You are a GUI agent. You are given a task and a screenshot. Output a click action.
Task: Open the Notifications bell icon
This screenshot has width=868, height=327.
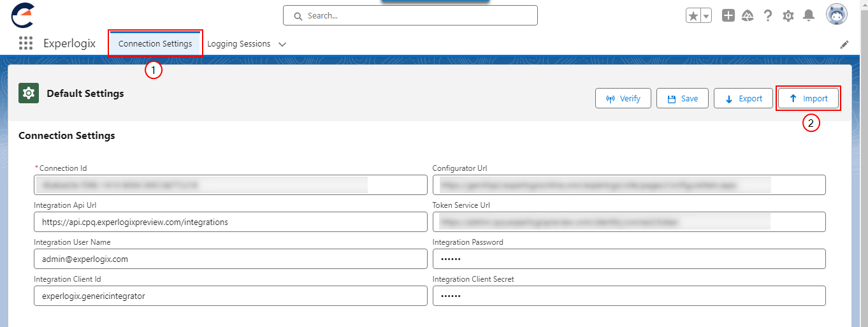809,15
